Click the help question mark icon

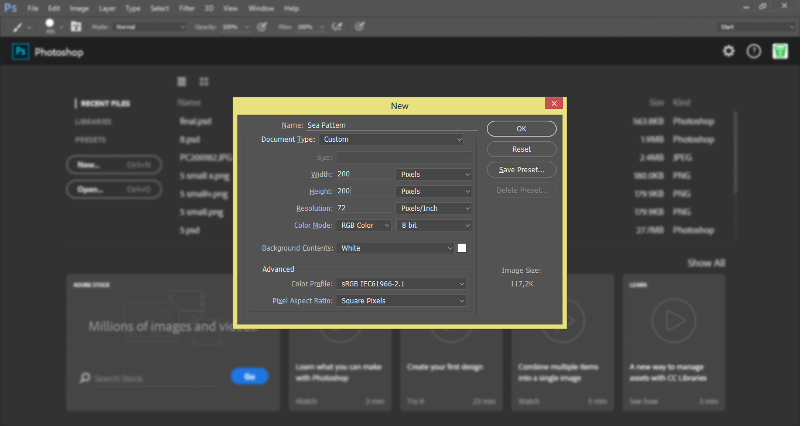point(754,51)
